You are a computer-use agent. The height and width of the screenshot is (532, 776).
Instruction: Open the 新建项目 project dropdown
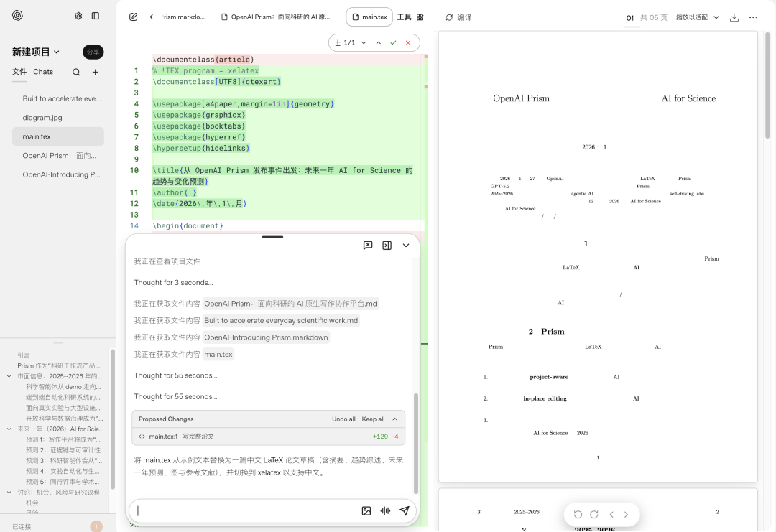coord(36,52)
